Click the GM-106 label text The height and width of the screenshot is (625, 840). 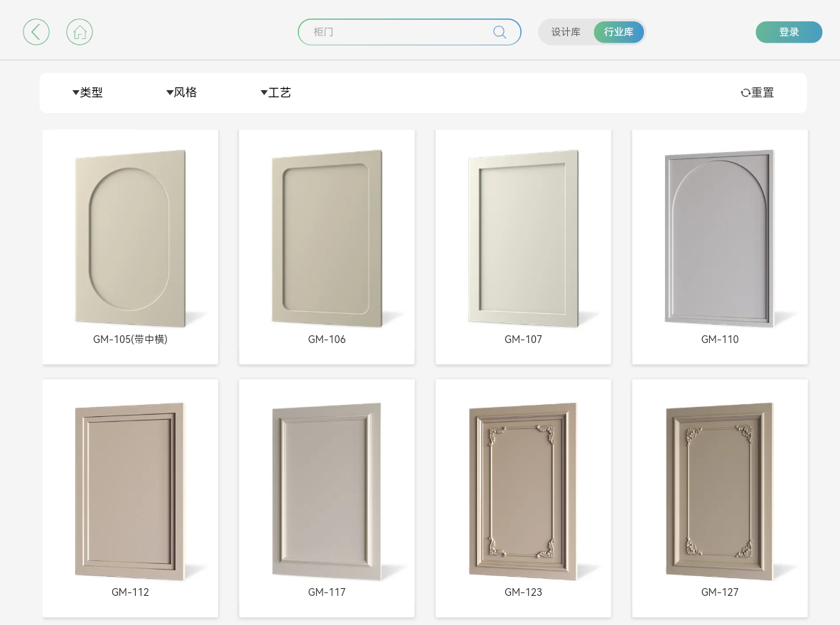click(x=327, y=339)
